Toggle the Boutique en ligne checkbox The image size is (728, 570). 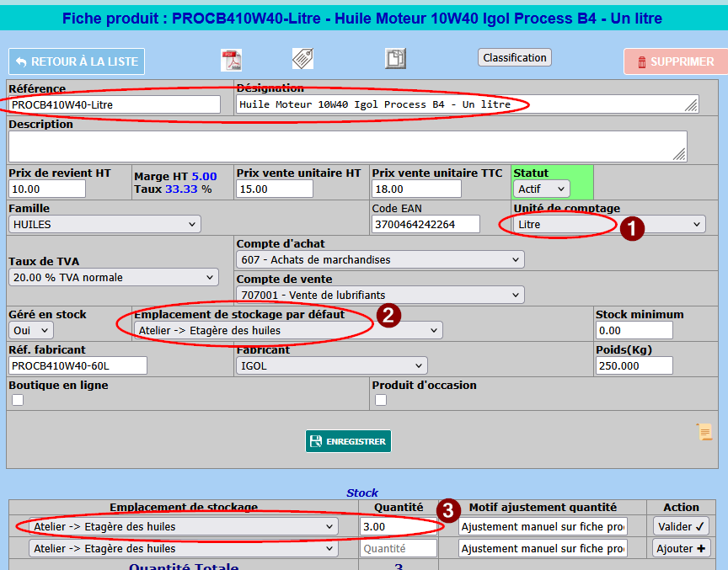[x=18, y=400]
